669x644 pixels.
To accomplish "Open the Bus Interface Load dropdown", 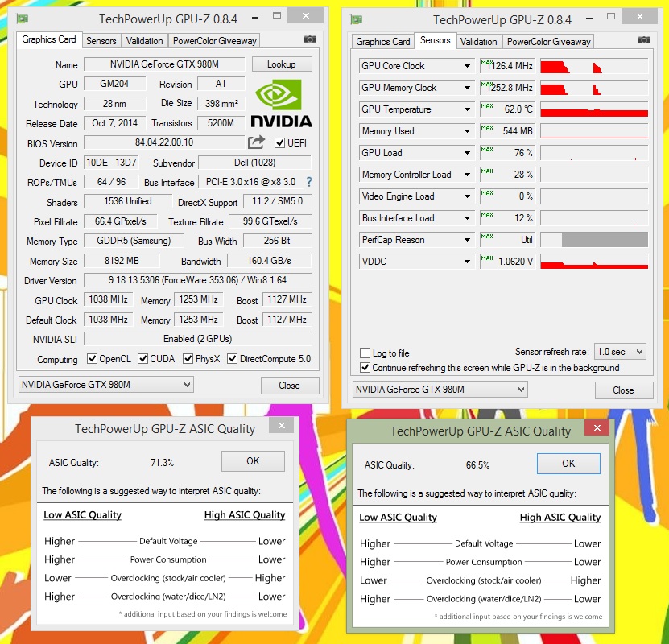I will pyautogui.click(x=467, y=218).
